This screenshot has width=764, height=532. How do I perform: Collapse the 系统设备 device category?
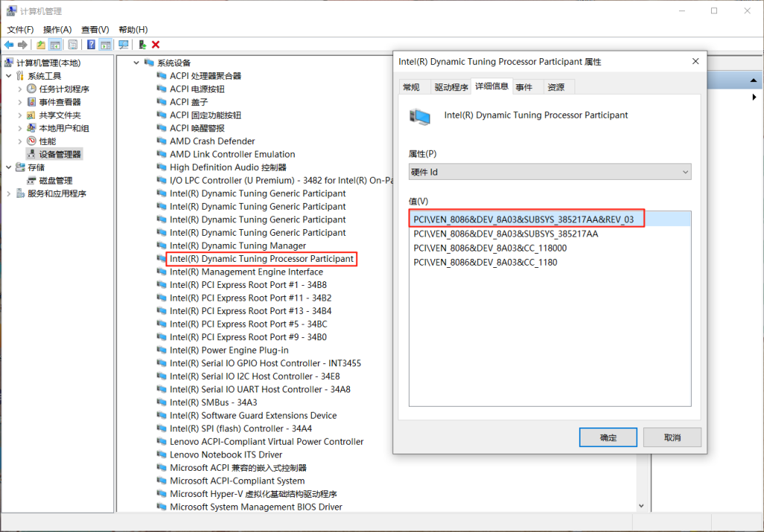point(137,63)
